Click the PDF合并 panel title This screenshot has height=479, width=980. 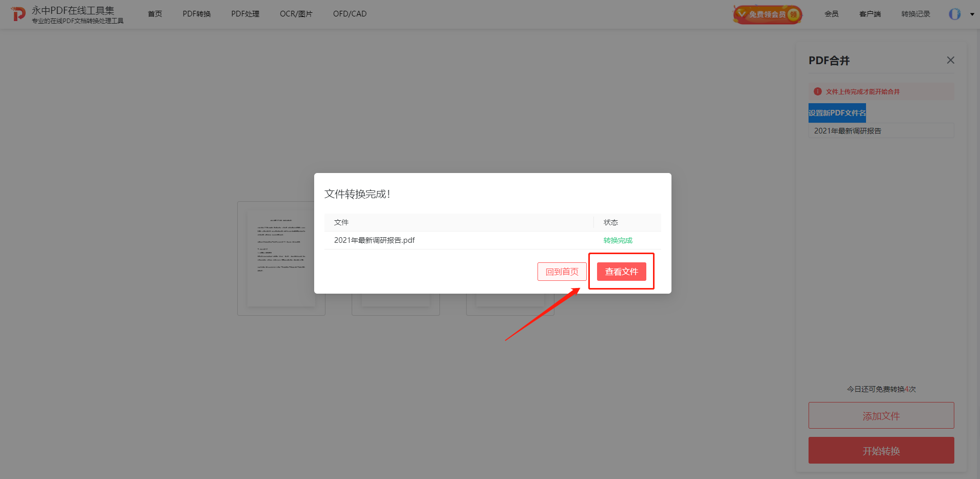coord(829,61)
